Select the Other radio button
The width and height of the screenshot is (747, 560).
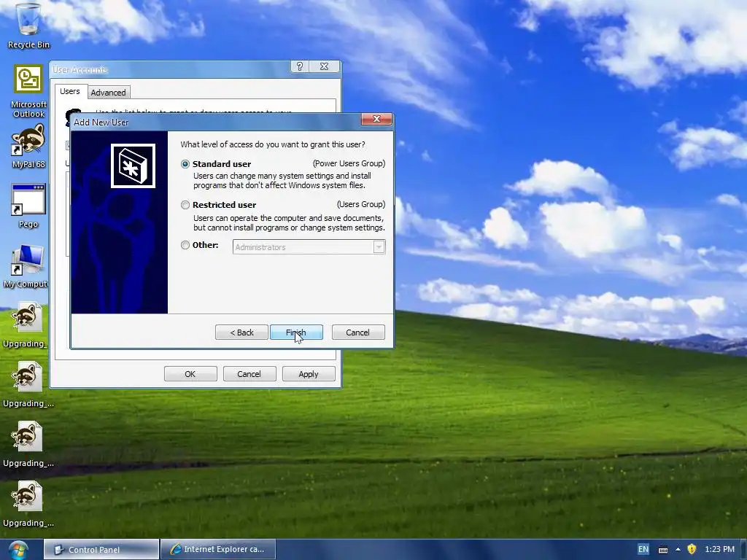point(185,245)
